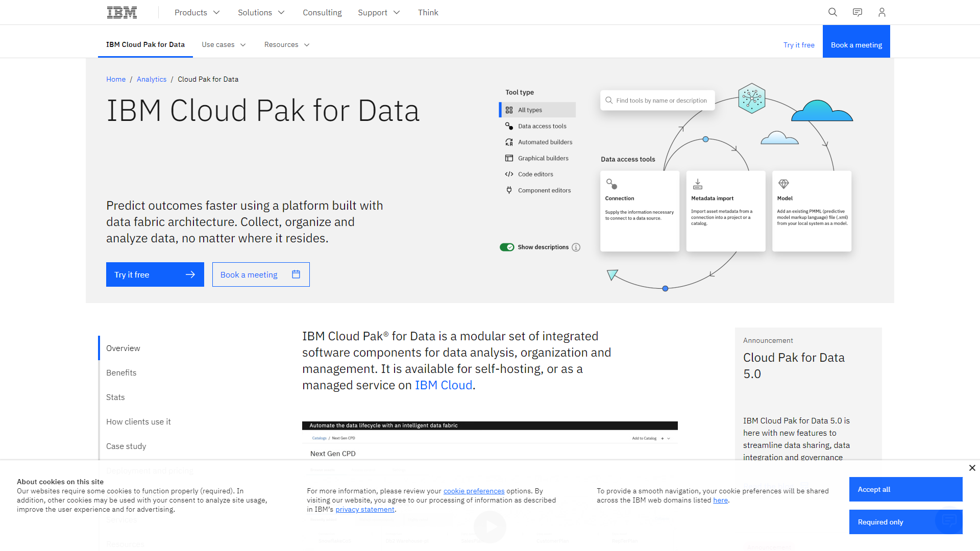
Task: Open the Consulting menu item
Action: pos(322,12)
